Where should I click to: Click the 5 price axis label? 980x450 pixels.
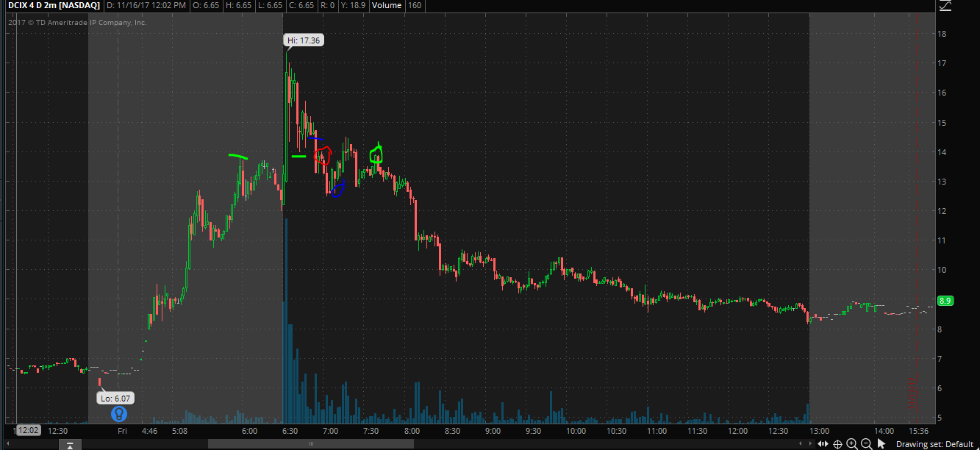[940, 418]
